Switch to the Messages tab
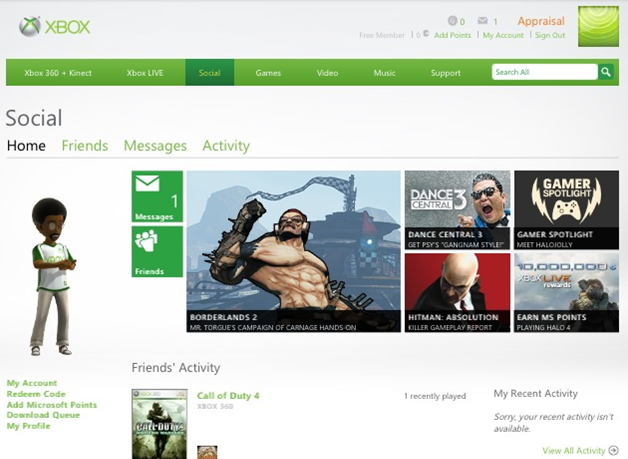Viewport: 628px width, 459px height. 155,146
